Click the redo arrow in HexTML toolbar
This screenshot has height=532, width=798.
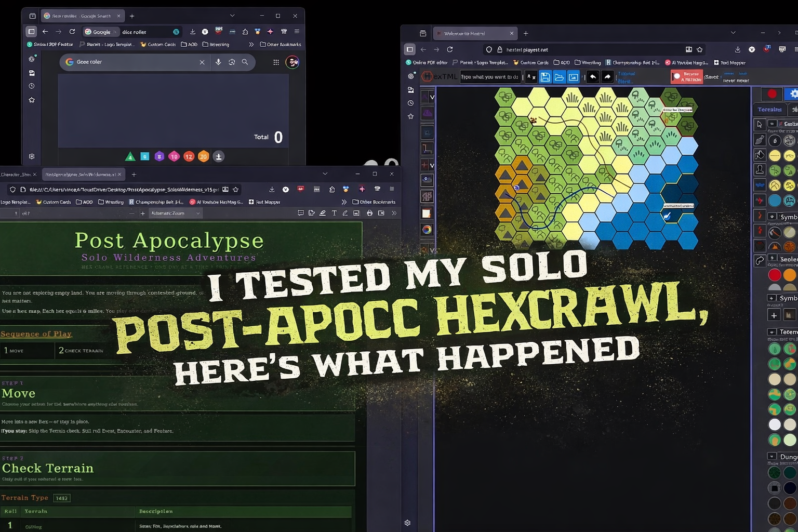click(x=607, y=77)
